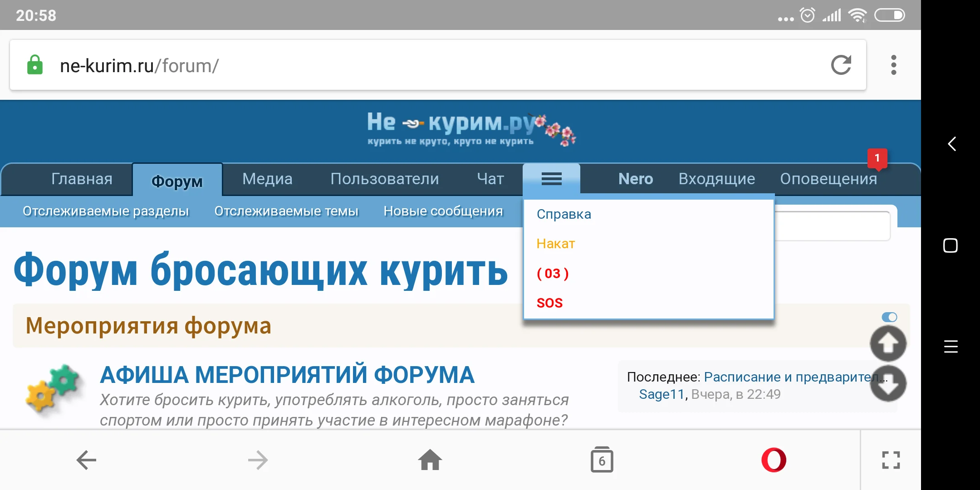Open the АФИША МЕРОПРИЯТИЙ ФОРУМА thread
The height and width of the screenshot is (490, 980).
click(286, 374)
